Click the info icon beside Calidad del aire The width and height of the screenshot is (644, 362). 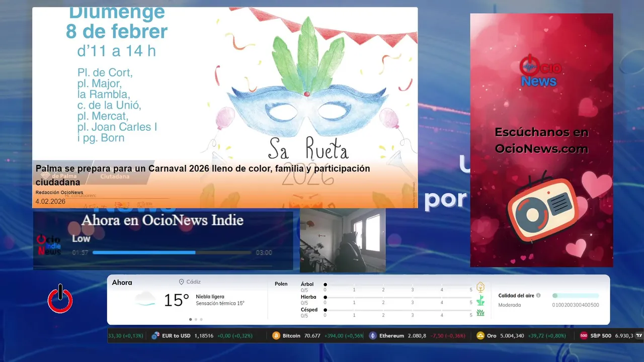538,296
